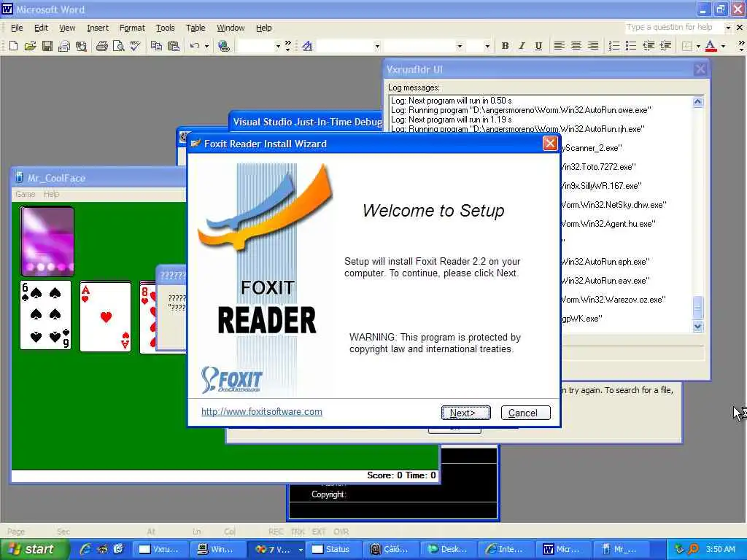747x560 pixels.
Task: Open the Undo history dropdown arrow
Action: tap(206, 46)
